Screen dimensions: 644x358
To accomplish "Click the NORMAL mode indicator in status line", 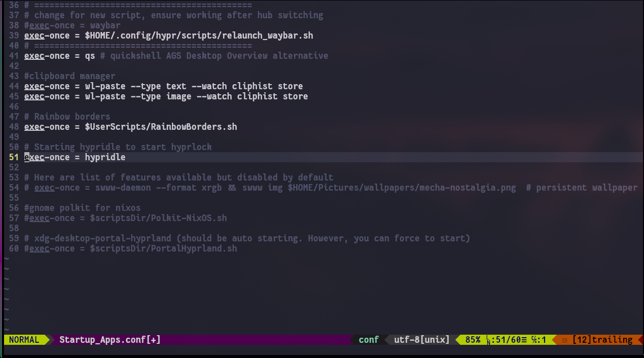I will (x=24, y=340).
